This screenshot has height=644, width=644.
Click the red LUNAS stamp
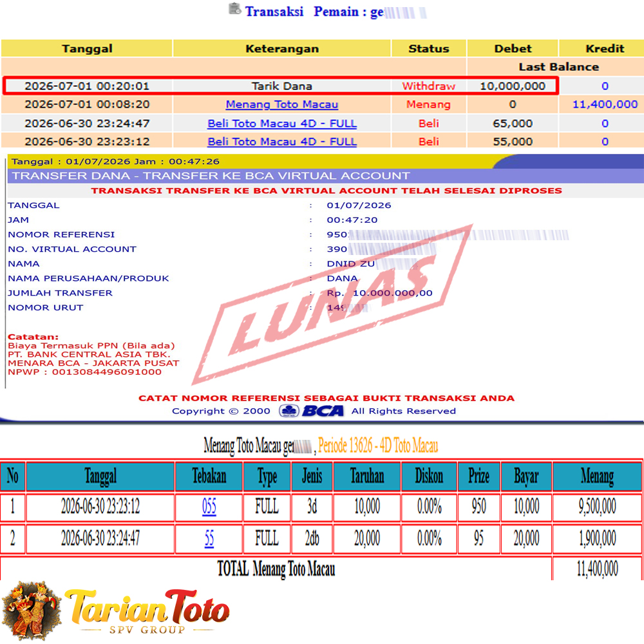pyautogui.click(x=333, y=305)
